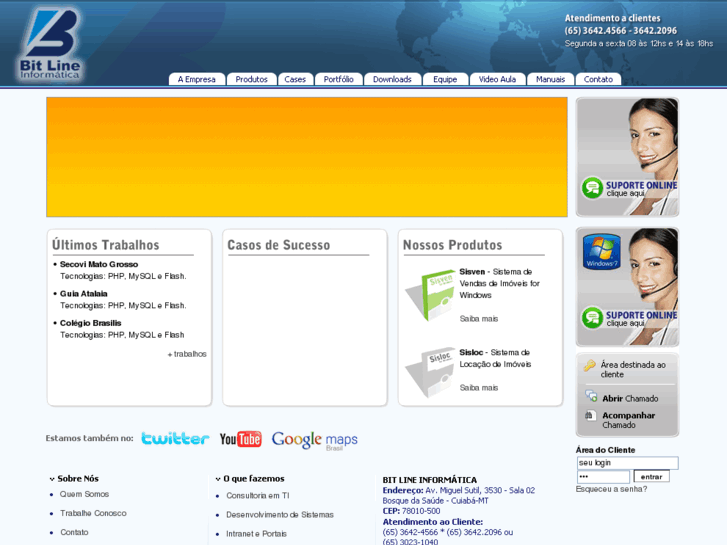Viewport: 727px width, 545px height.
Task: Click the Nossos Produtos heading
Action: pos(453,245)
